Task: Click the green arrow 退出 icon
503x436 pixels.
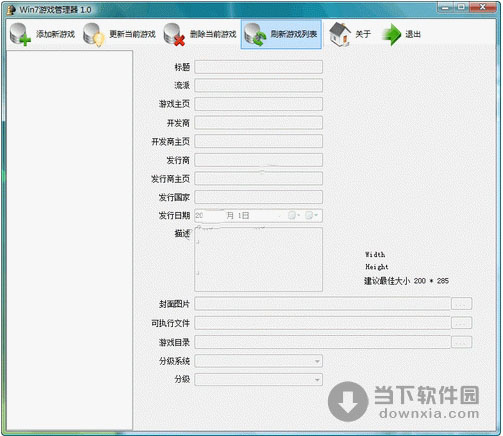Action: [x=391, y=35]
